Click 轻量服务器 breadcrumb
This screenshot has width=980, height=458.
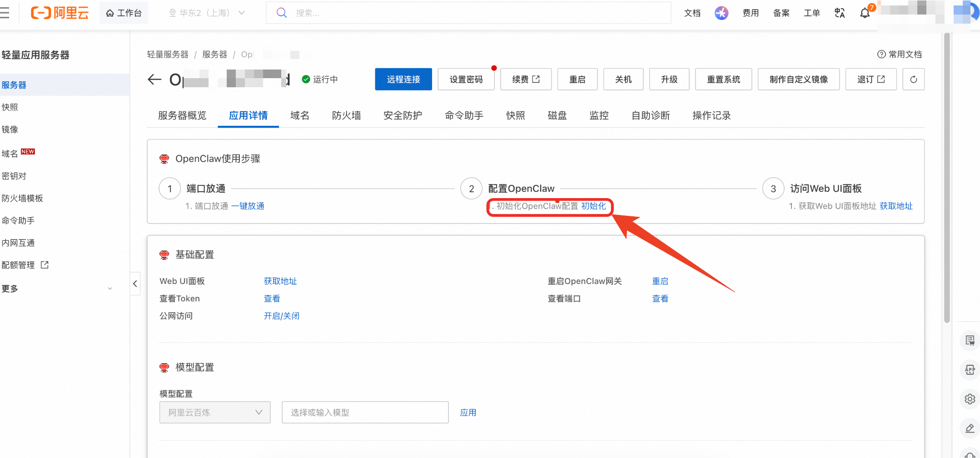point(168,55)
